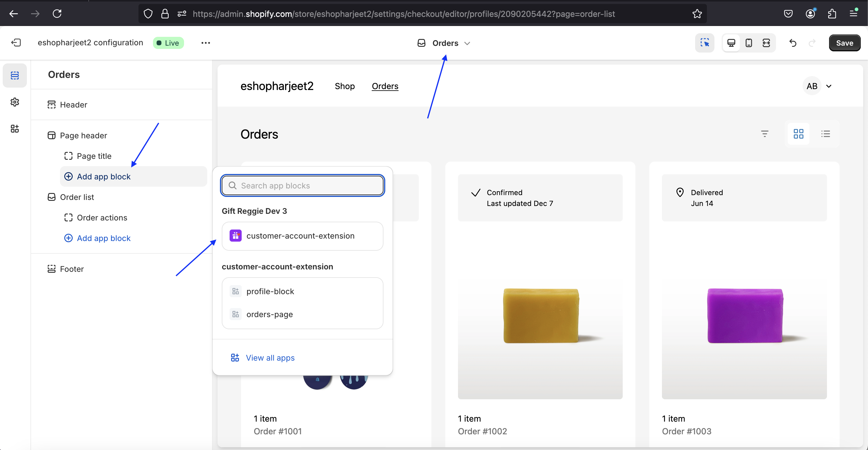
Task: Click the View all apps link
Action: (263, 358)
